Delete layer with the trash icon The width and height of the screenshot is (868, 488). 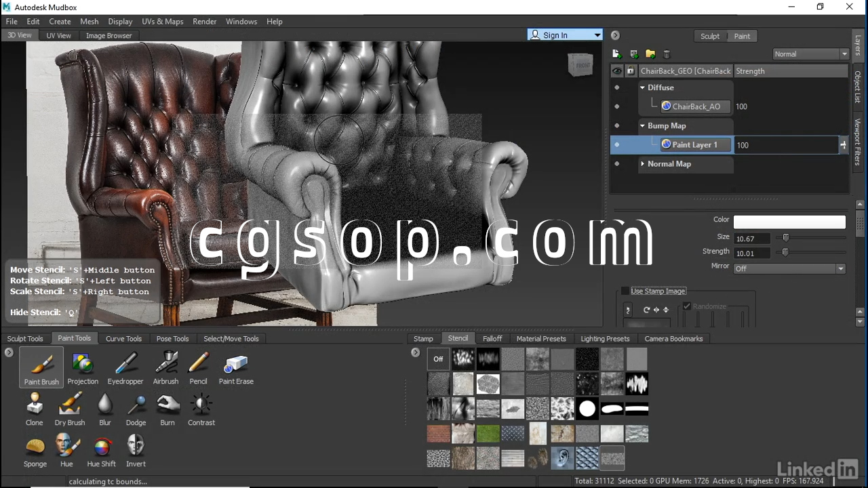667,54
